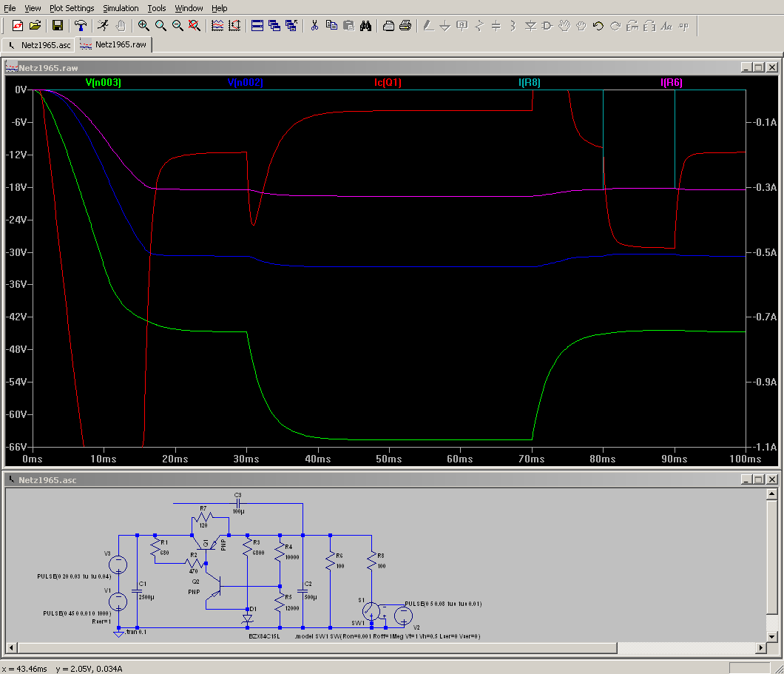Click the .tran 0.1 directive text
Image resolution: width=784 pixels, height=674 pixels.
click(136, 632)
